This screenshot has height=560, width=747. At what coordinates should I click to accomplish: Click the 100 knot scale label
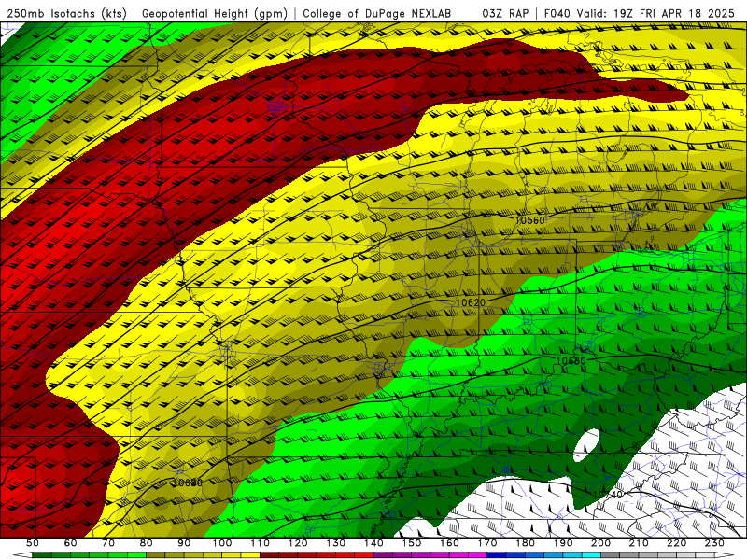point(222,543)
